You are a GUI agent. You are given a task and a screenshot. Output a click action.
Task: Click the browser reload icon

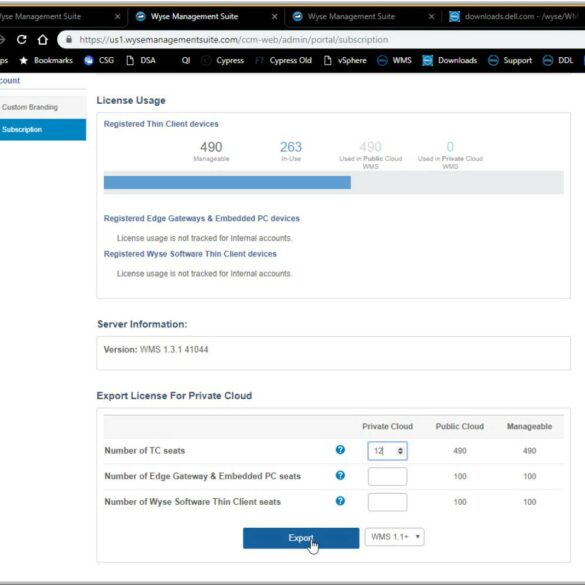click(22, 39)
